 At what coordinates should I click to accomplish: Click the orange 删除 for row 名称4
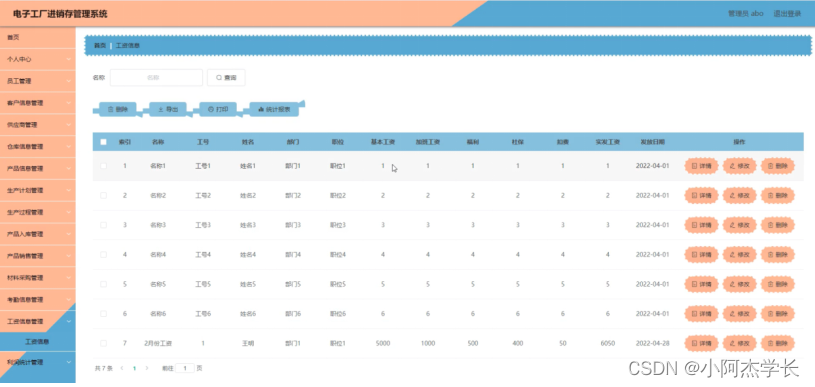778,255
